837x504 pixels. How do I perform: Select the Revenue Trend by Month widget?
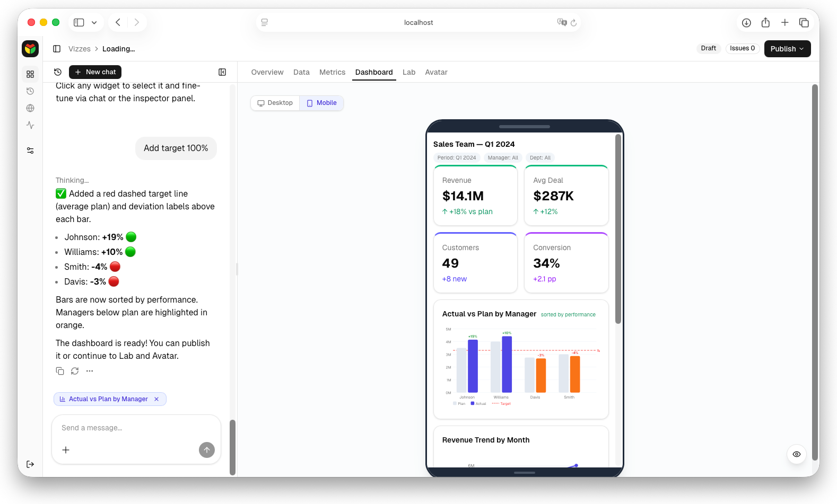coord(521,447)
